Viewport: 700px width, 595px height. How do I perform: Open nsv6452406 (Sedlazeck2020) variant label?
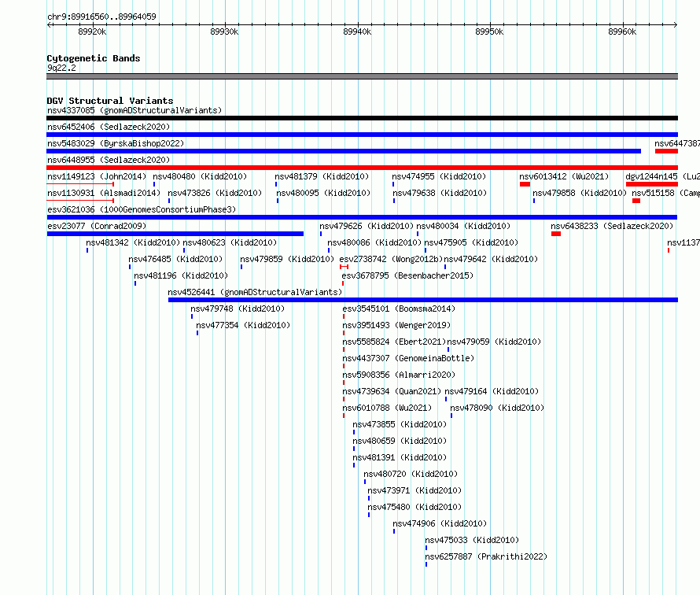109,127
